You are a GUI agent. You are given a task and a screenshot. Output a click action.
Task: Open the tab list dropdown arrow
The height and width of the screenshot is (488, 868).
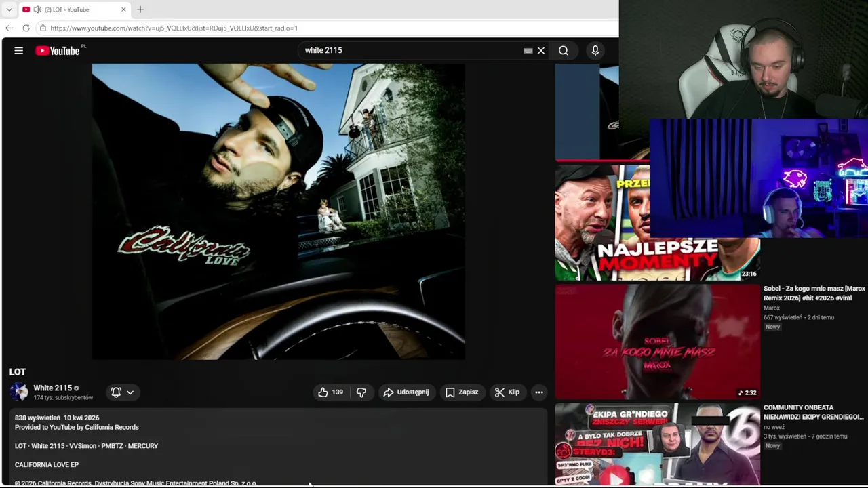(9, 9)
